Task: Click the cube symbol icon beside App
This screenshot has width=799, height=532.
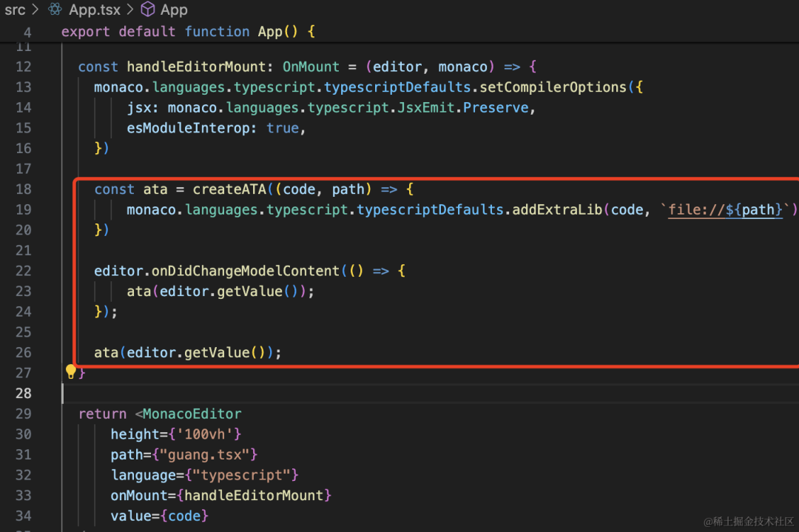Action: [x=148, y=9]
